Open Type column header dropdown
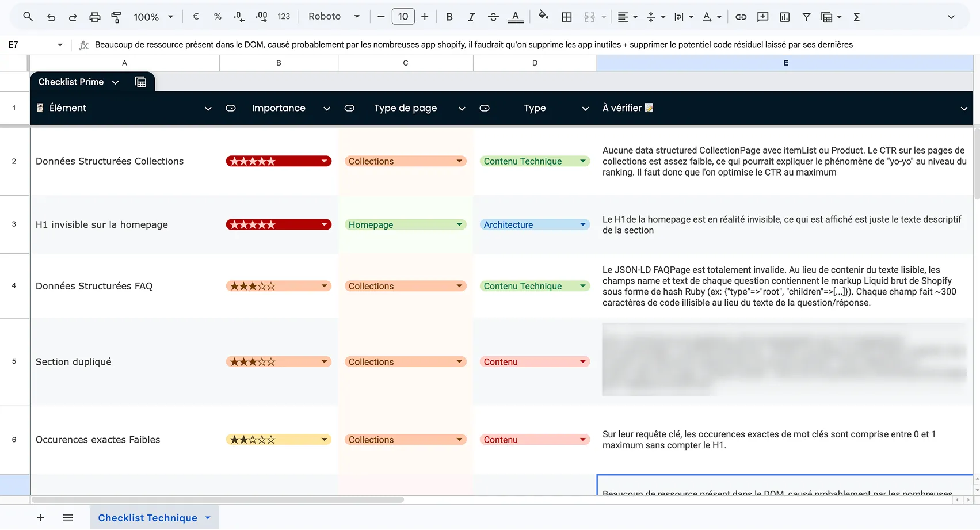 coord(585,108)
